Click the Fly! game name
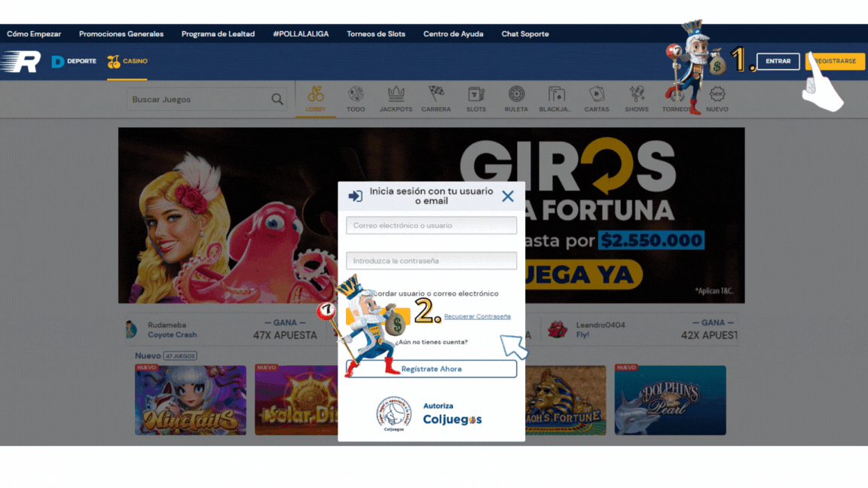This screenshot has height=488, width=868. click(583, 334)
